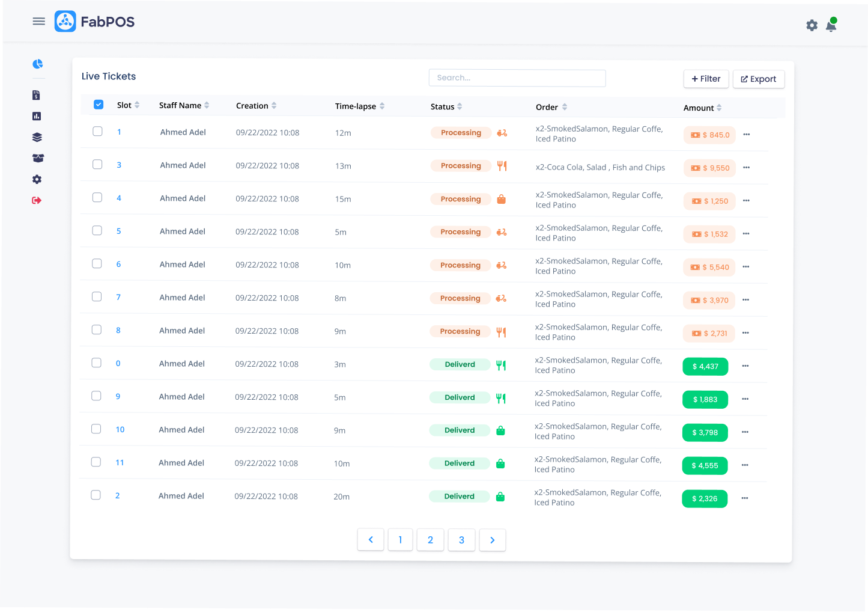
Task: Open slot 6 ticket link
Action: tap(118, 264)
